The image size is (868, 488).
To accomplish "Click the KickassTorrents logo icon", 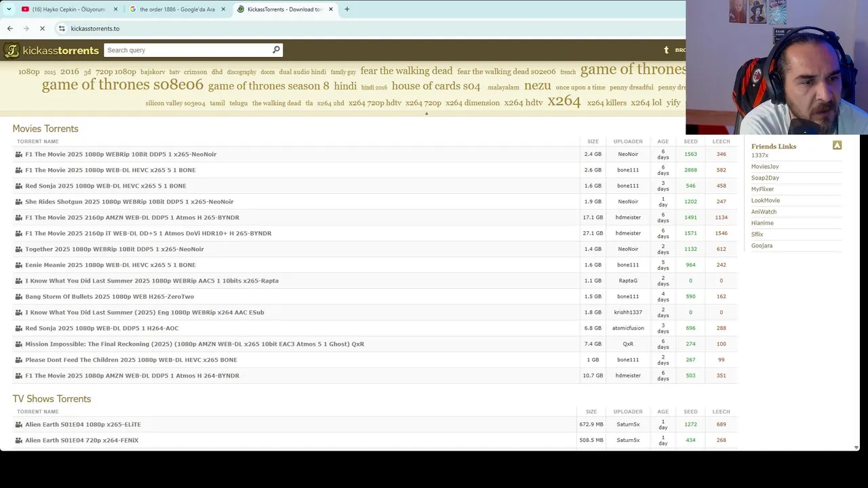I will [12, 50].
